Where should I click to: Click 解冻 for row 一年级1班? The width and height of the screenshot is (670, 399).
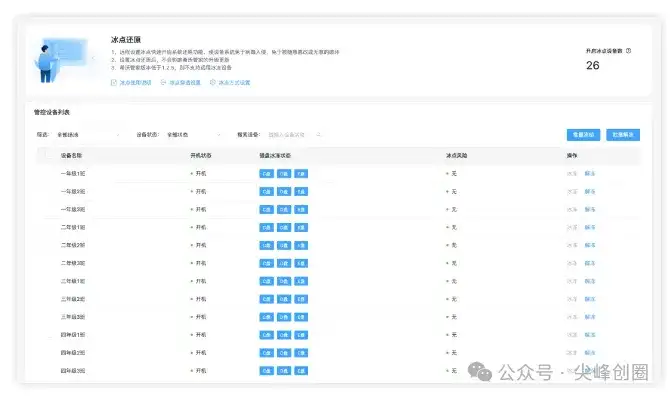590,173
